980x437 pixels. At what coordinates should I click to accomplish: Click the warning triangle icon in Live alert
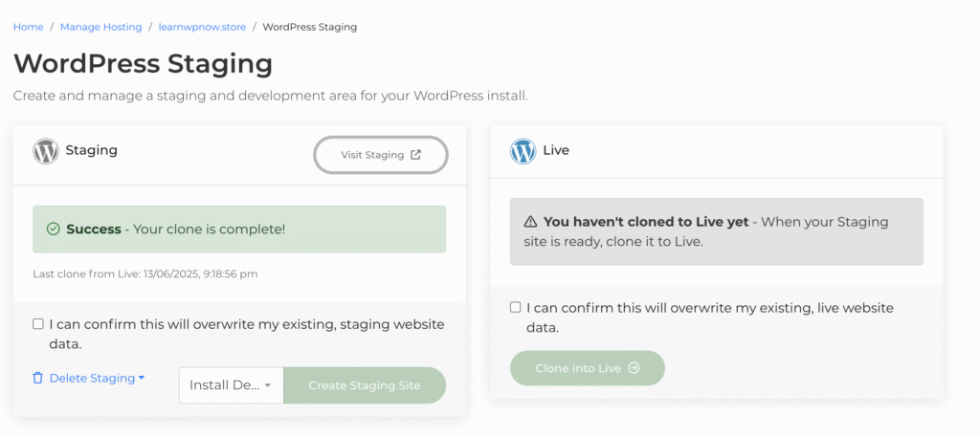coord(530,222)
